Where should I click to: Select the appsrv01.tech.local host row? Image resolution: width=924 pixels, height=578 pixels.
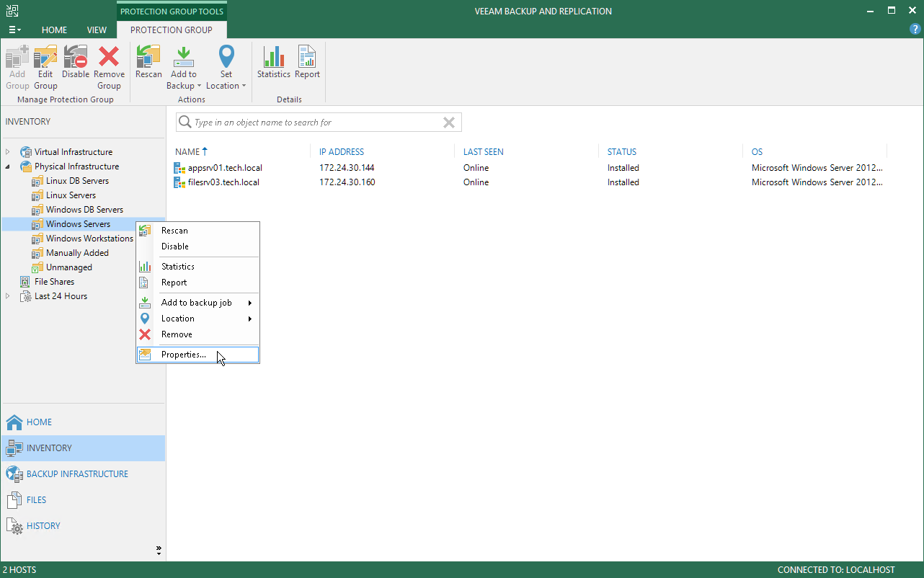[x=530, y=168]
